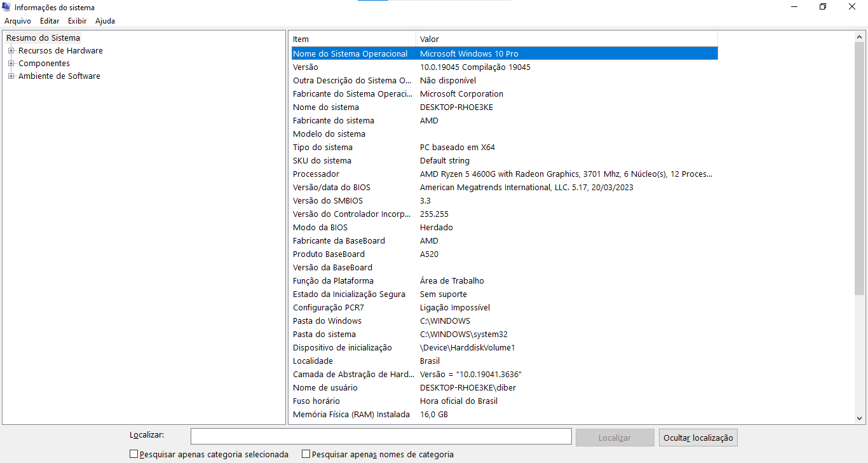
Task: Expand the Componentes node
Action: pos(11,64)
